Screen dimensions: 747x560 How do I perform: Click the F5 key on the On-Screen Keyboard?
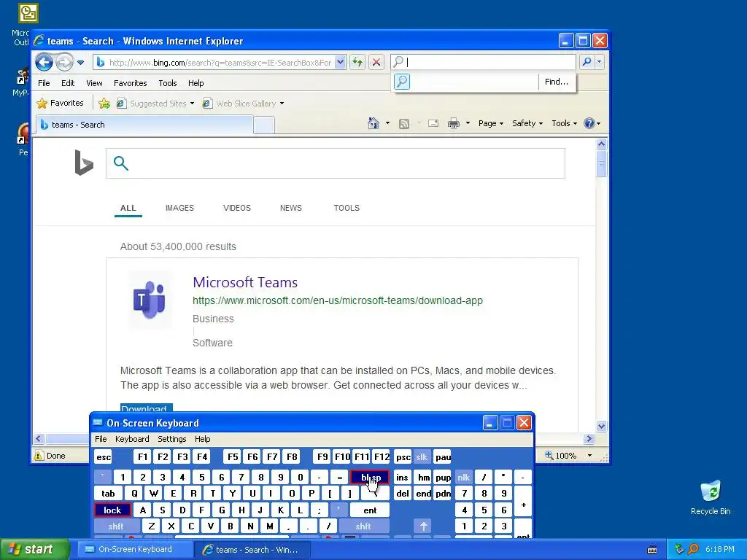233,457
